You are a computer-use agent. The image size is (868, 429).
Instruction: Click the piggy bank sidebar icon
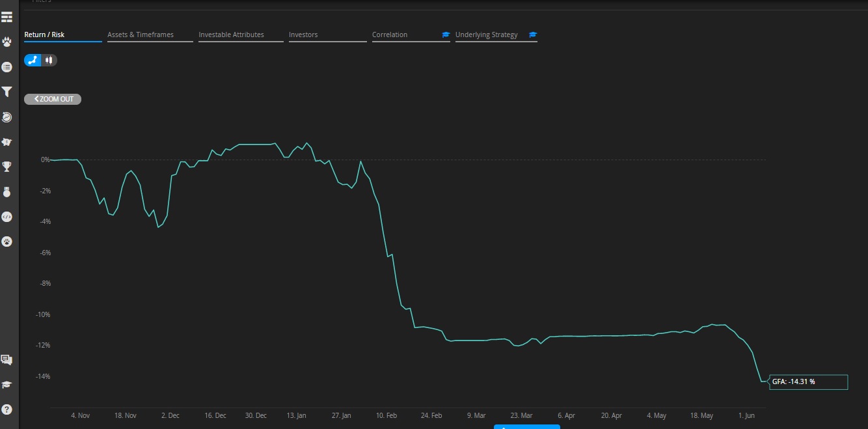coord(7,142)
